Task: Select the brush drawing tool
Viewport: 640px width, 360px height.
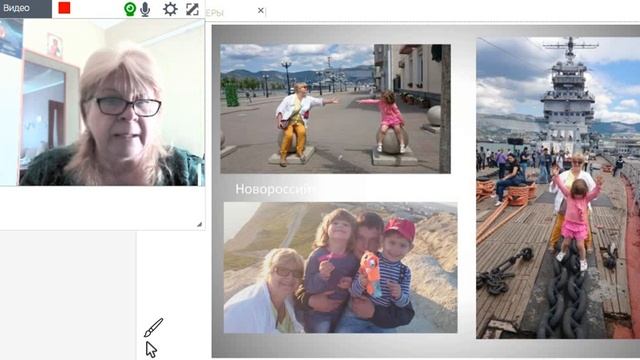Action: click(153, 328)
